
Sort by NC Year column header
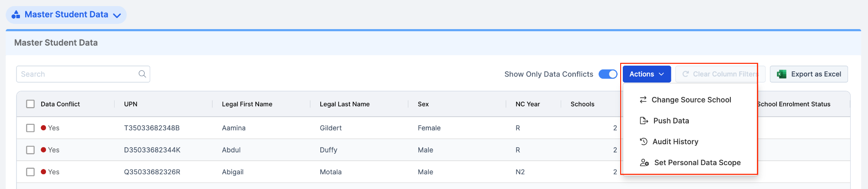pos(528,104)
